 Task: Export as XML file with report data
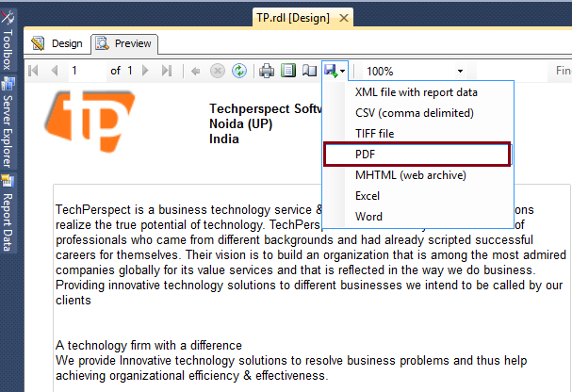point(417,92)
